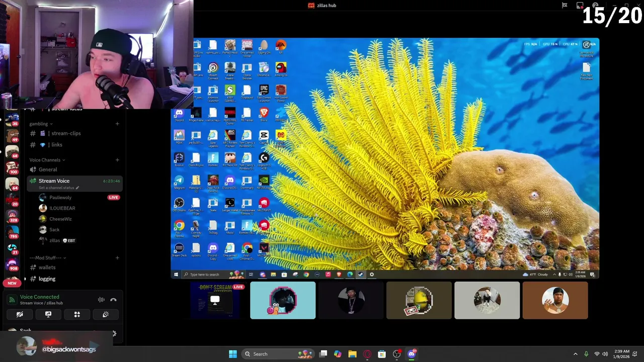
Task: Toggle noise suppression waveform icon
Action: (101, 300)
